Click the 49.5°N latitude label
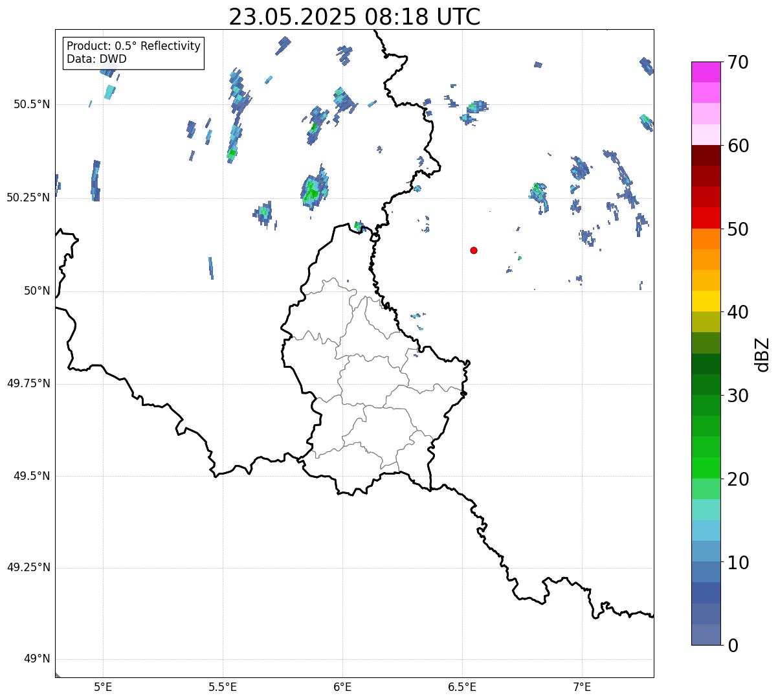Image resolution: width=778 pixels, height=700 pixels. pyautogui.click(x=32, y=476)
